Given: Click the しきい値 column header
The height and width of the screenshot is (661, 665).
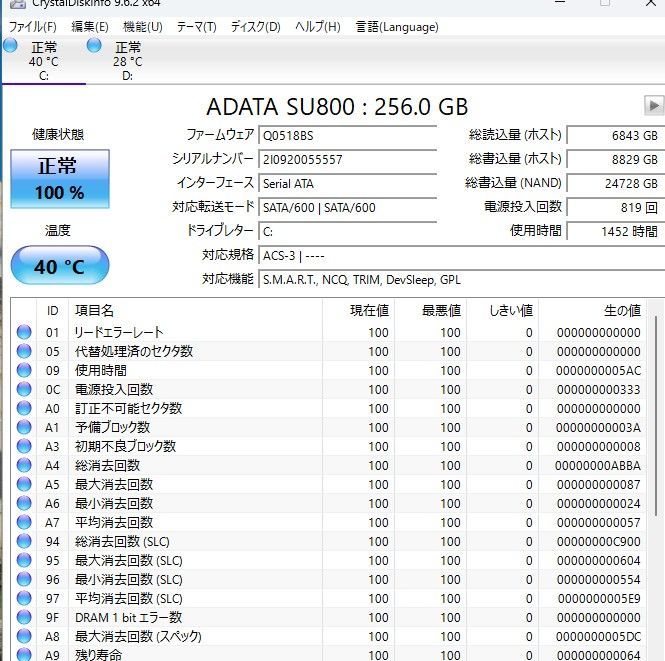Looking at the screenshot, I should 503,311.
